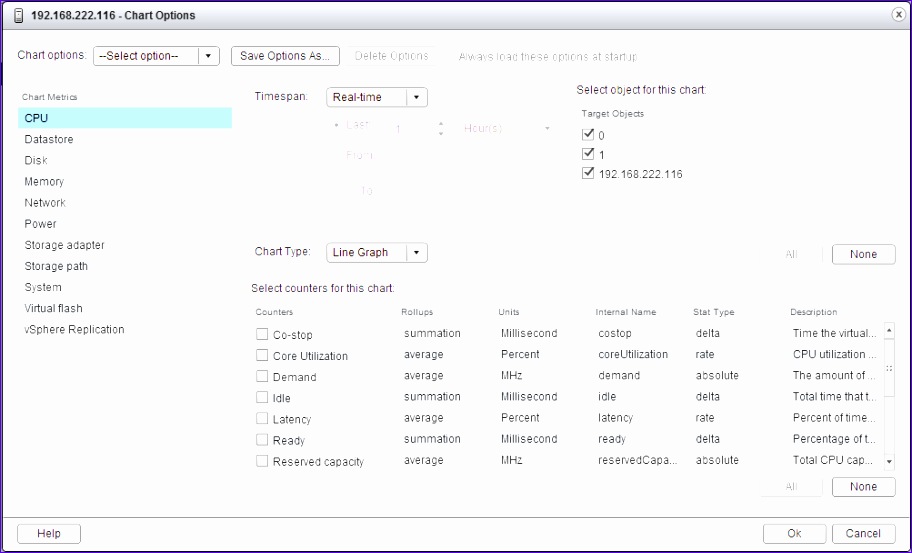Screen dimensions: 912x553
Task: Enable the Ready counter
Action: (262, 440)
